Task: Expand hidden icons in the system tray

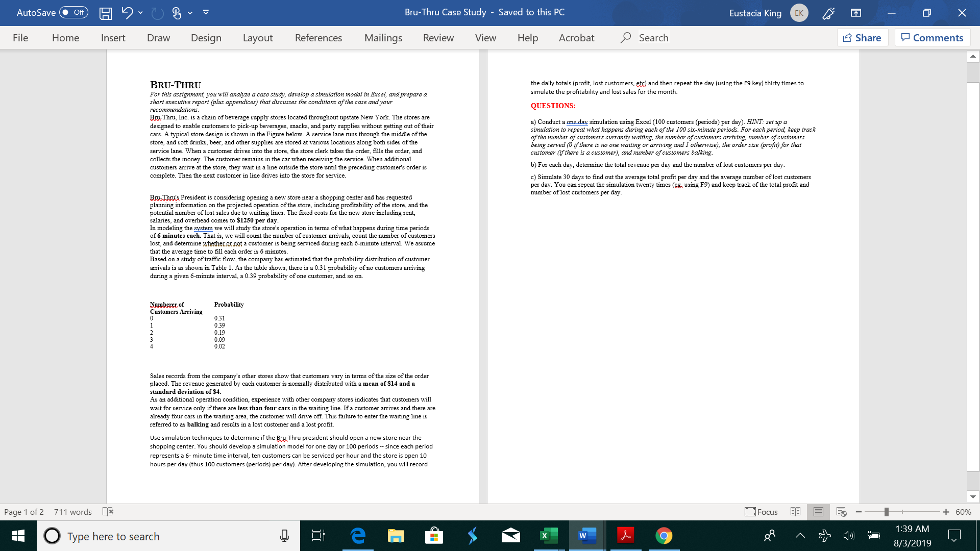Action: (800, 536)
